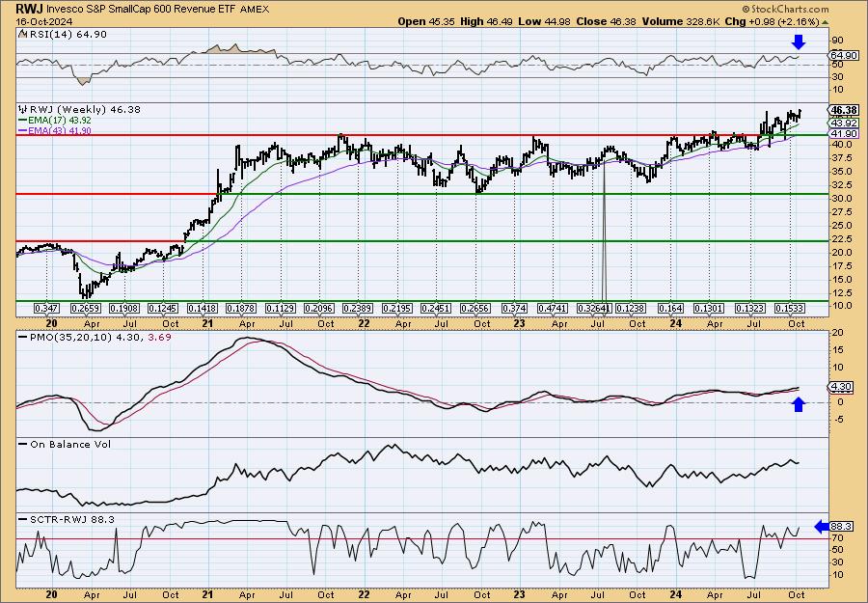868x603 pixels.
Task: Click the 0.2451 value box
Action: tap(436, 308)
